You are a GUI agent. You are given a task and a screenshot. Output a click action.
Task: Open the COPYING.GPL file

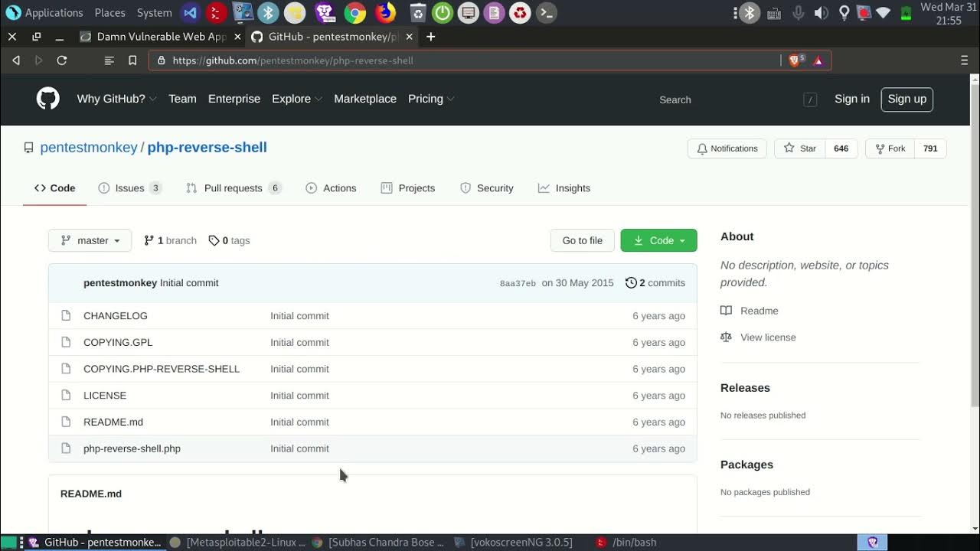tap(118, 342)
